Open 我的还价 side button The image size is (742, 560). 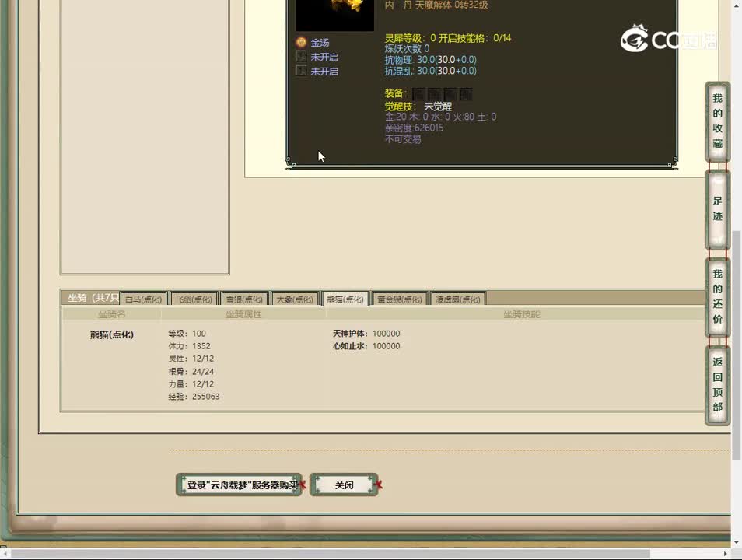[x=717, y=297]
